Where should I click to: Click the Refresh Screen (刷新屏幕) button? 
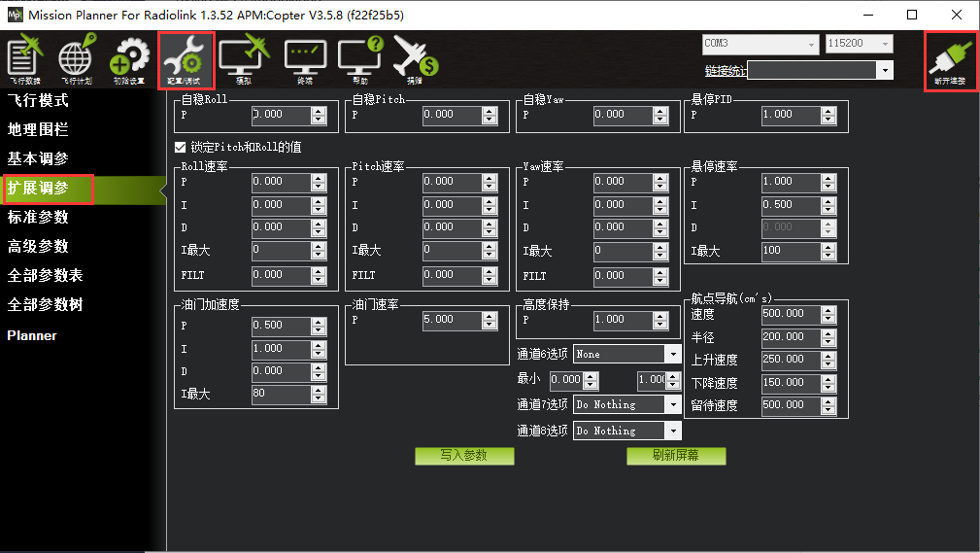click(x=676, y=456)
